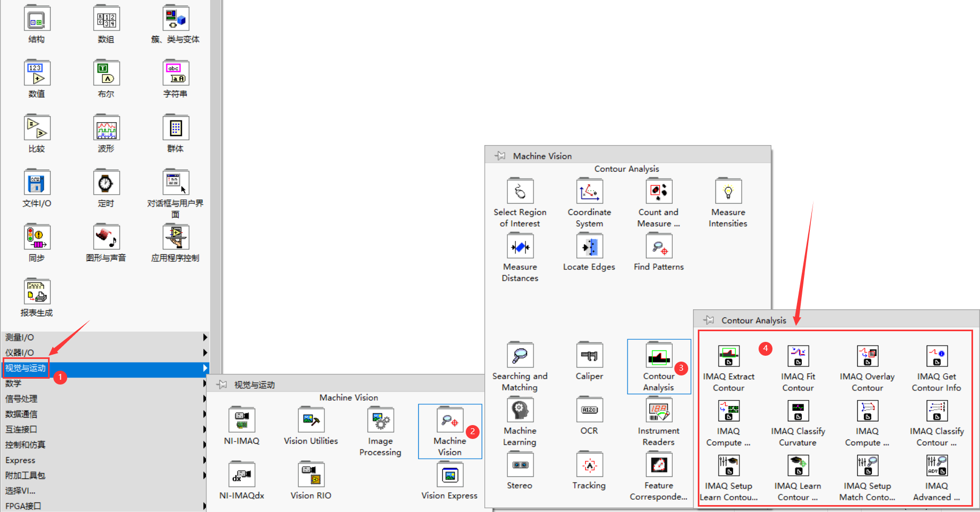Image resolution: width=980 pixels, height=512 pixels.
Task: Open the 应用程序控制 palette icon
Action: coord(176,237)
